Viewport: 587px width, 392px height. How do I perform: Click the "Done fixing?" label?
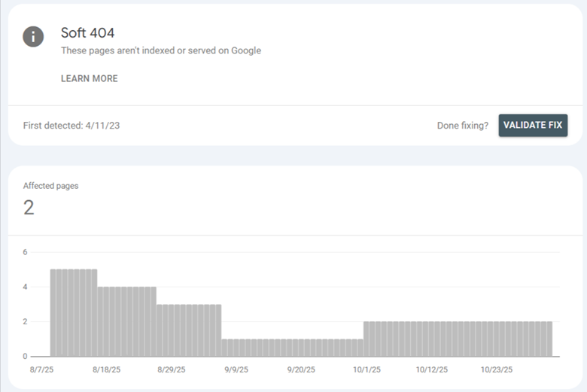point(462,126)
